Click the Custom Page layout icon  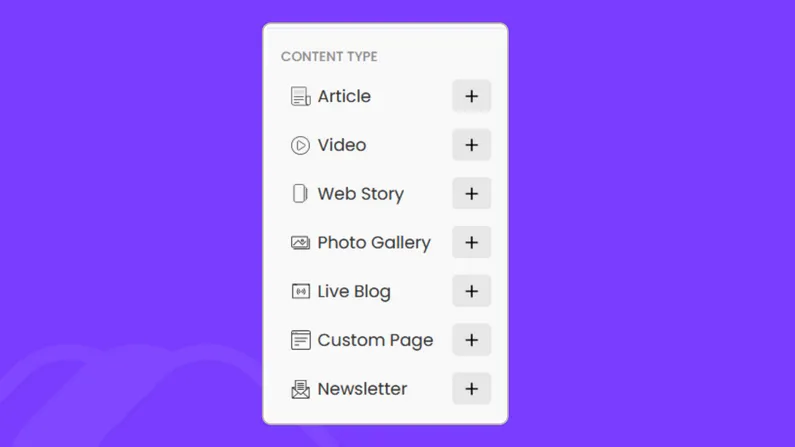point(300,340)
